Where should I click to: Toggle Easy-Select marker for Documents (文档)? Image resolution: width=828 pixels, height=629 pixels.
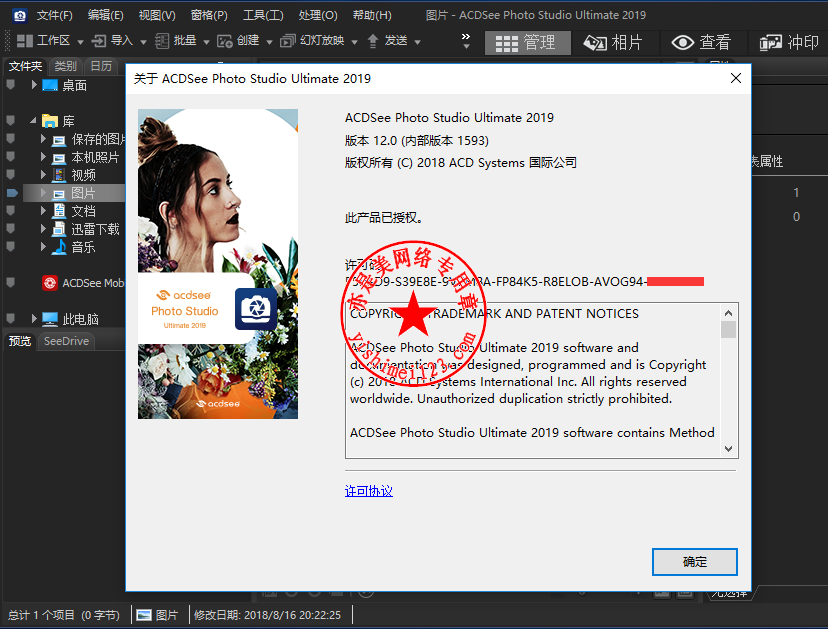(x=10, y=211)
